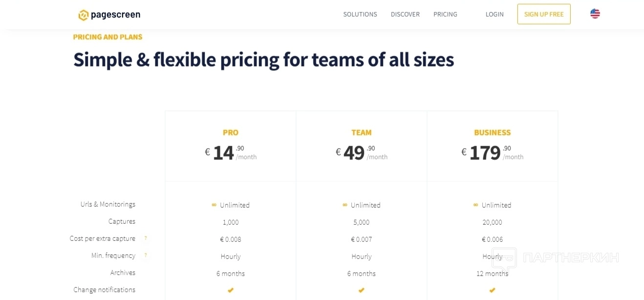This screenshot has height=300, width=644.
Task: Click help icon beside Cost per extra capture
Action: (146, 238)
